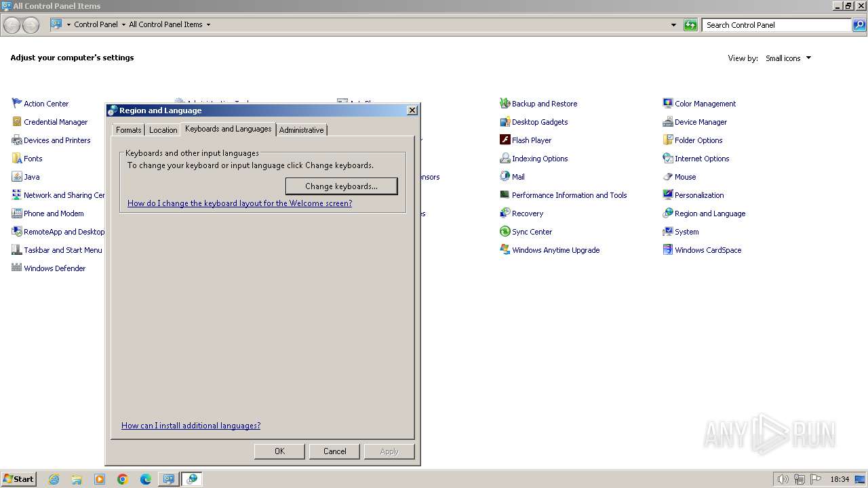Open the Recovery icon

click(505, 213)
